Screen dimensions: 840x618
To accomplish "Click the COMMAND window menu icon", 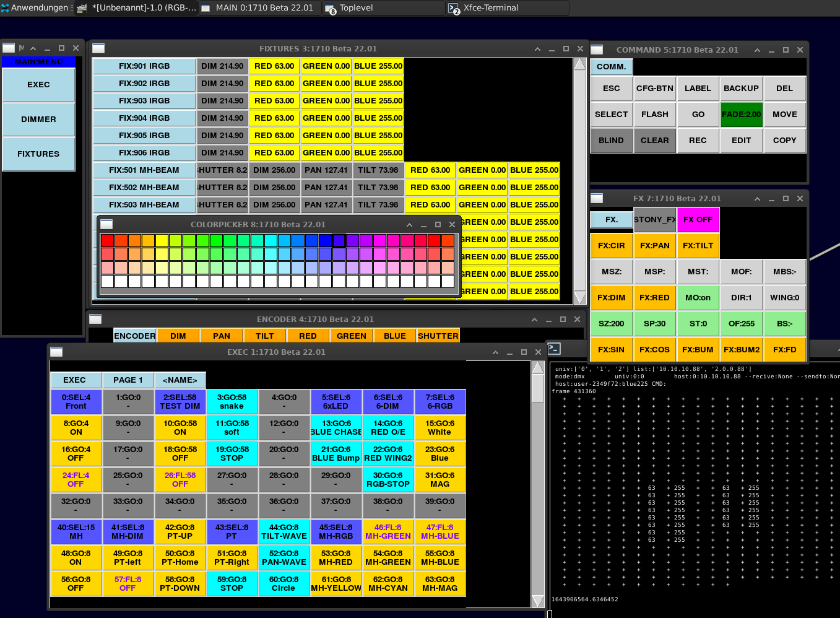I will click(x=597, y=50).
